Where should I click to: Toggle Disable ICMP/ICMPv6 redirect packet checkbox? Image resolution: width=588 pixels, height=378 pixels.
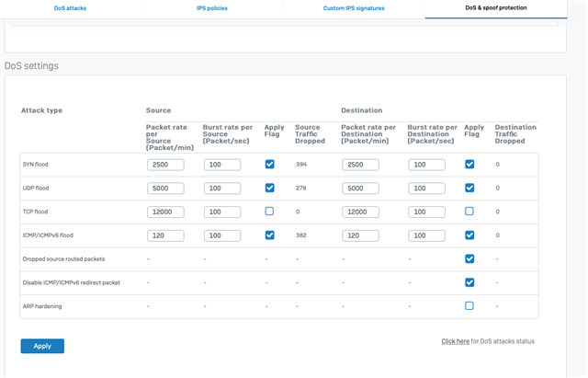click(x=469, y=282)
